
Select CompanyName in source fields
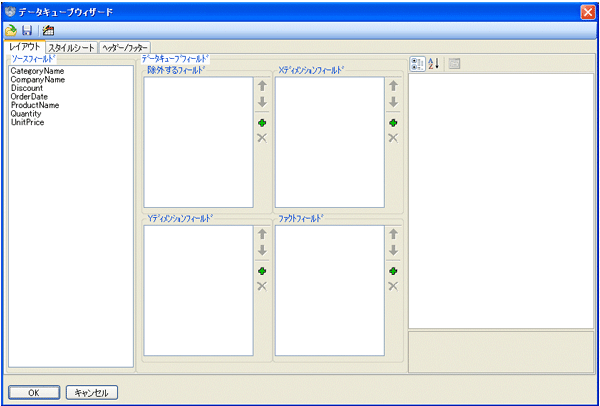38,80
